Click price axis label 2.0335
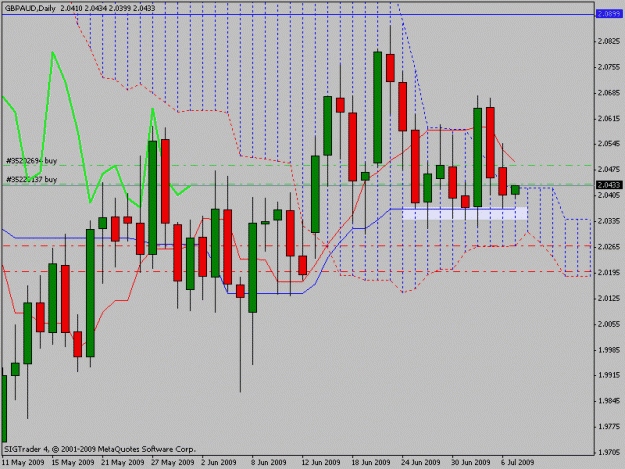This screenshot has width=625, height=469. pos(609,221)
